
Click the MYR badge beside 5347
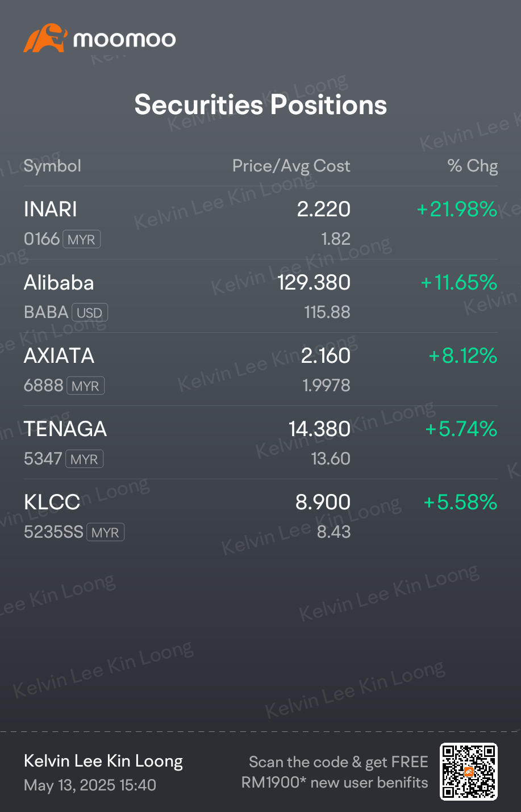pos(84,459)
